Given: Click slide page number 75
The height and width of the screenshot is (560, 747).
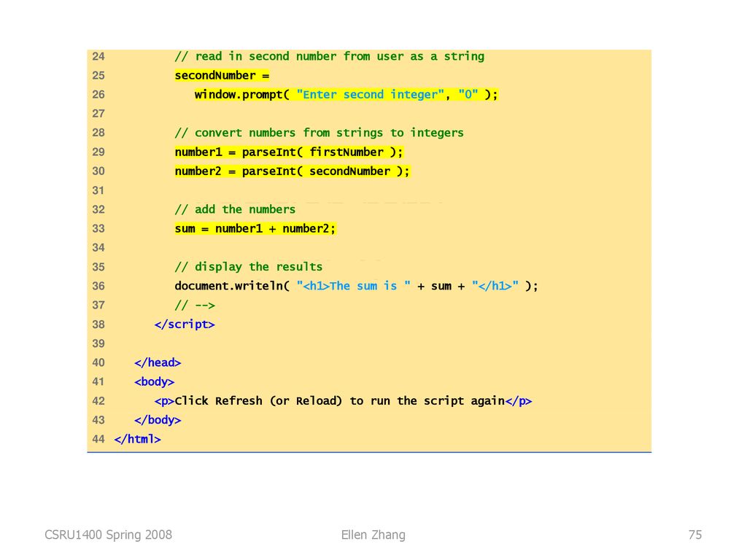Looking at the screenshot, I should click(x=695, y=534).
